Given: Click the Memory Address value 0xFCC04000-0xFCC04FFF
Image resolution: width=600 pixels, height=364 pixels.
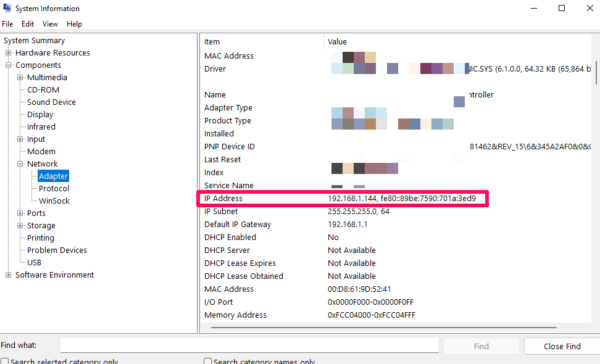Looking at the screenshot, I should [x=371, y=315].
